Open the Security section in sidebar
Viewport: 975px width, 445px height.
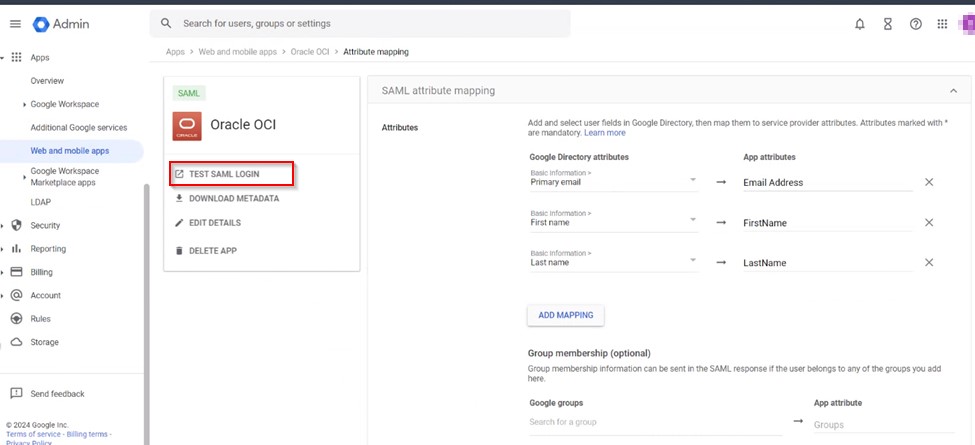point(45,226)
